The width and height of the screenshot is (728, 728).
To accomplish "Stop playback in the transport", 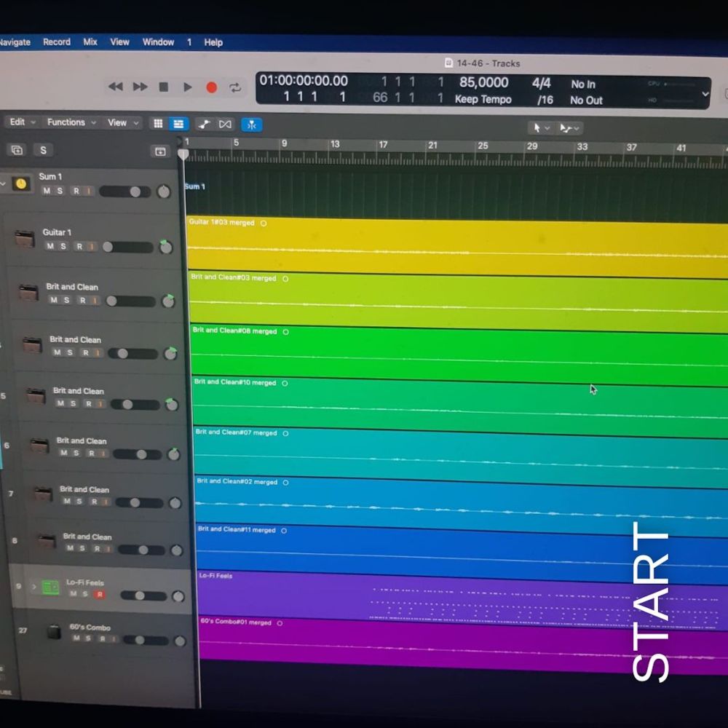I will tap(163, 87).
